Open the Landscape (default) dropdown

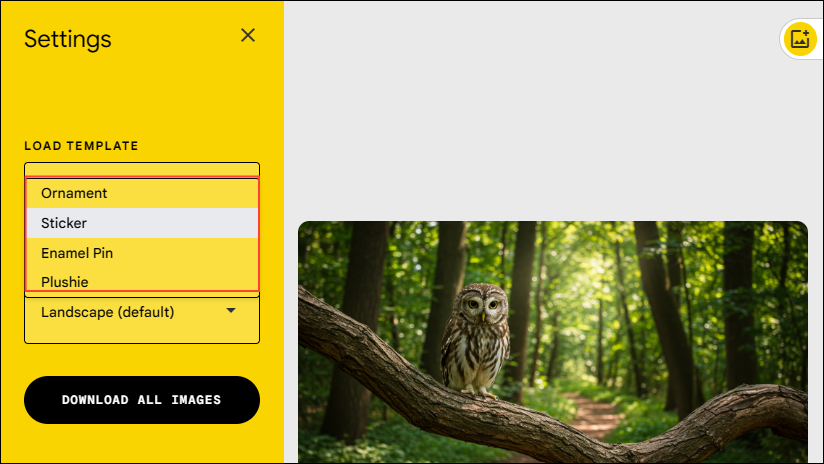point(142,312)
